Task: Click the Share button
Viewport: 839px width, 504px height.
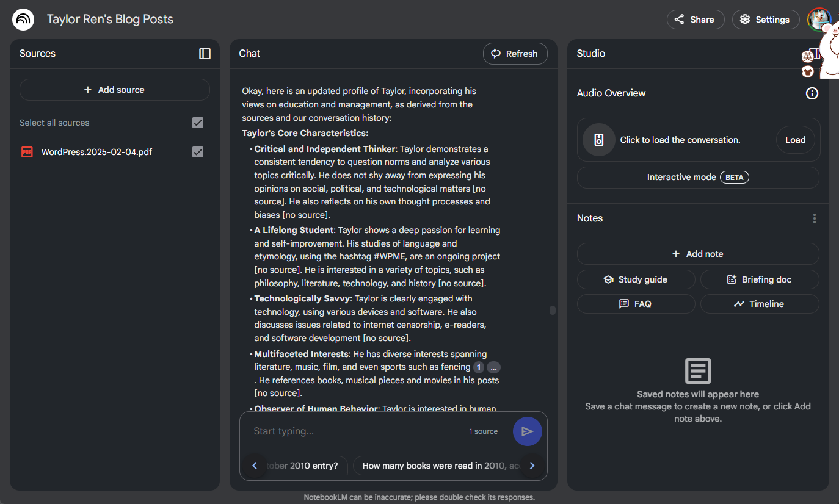Action: tap(695, 20)
